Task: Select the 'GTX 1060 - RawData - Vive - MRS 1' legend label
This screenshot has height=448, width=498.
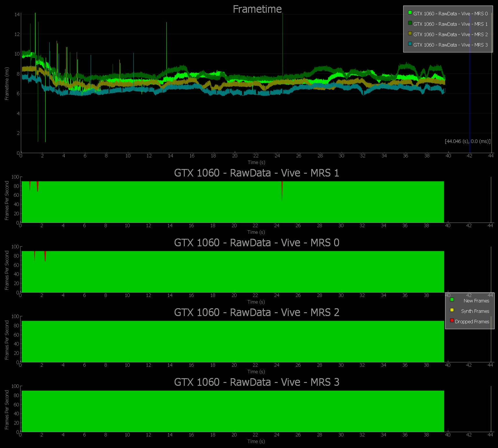Action: pyautogui.click(x=451, y=24)
